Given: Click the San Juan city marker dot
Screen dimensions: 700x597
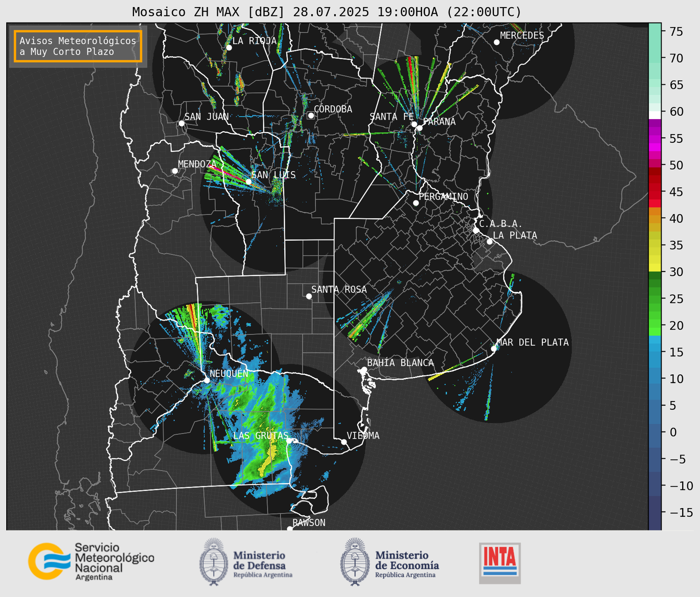Looking at the screenshot, I should [x=181, y=123].
